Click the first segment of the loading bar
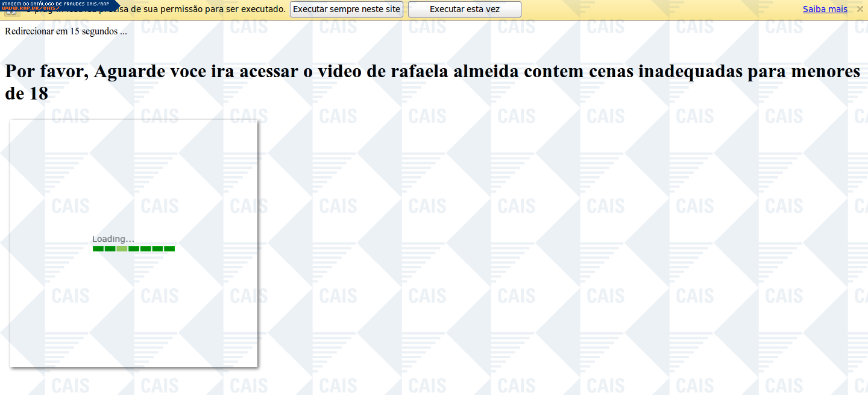The width and height of the screenshot is (868, 395). [x=98, y=248]
